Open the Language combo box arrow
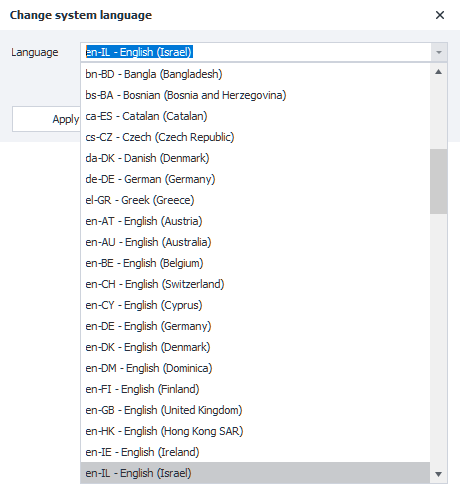This screenshot has width=460, height=484. [x=439, y=52]
